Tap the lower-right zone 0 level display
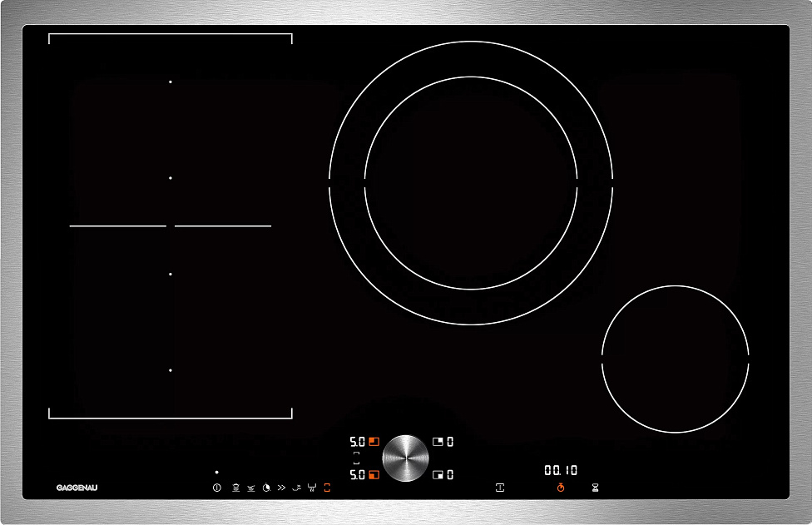 pos(450,475)
